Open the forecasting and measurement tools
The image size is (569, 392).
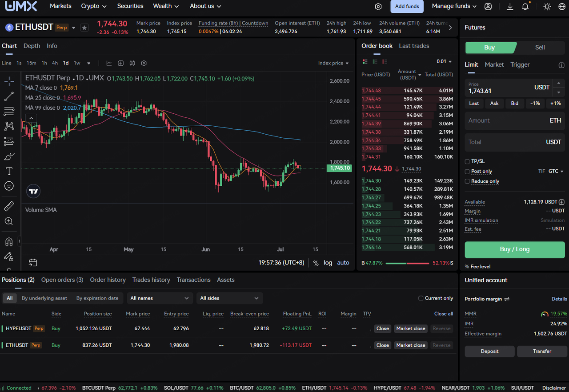[9, 141]
